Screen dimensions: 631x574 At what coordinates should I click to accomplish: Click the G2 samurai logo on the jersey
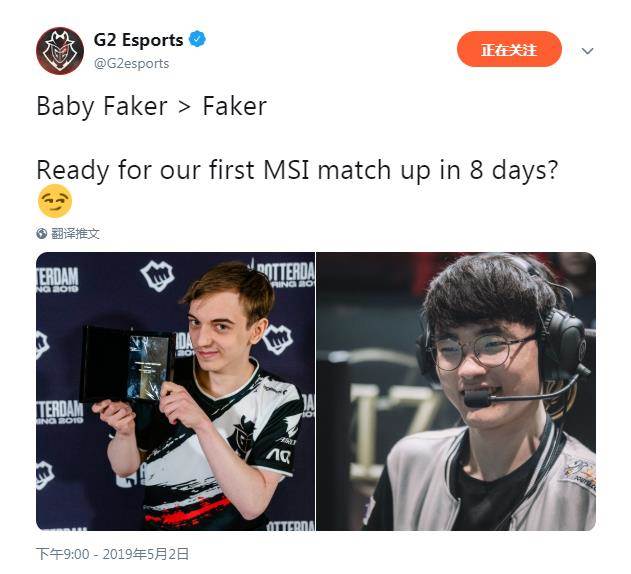[x=244, y=437]
